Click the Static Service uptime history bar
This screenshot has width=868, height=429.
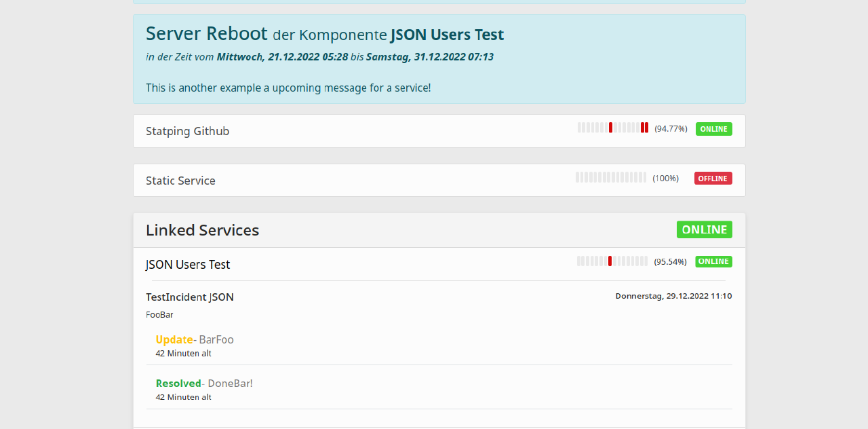click(x=610, y=177)
